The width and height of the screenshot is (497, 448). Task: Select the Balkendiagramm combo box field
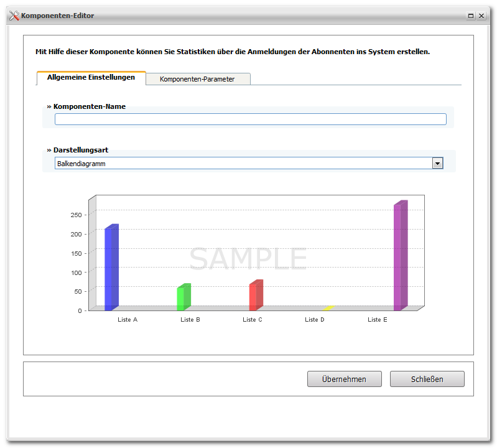click(x=249, y=163)
